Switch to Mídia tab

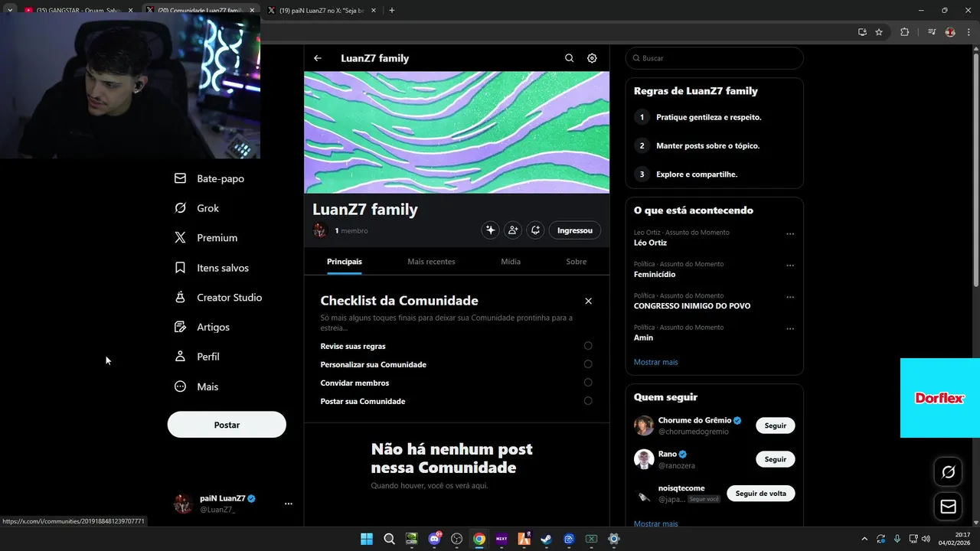[511, 262]
